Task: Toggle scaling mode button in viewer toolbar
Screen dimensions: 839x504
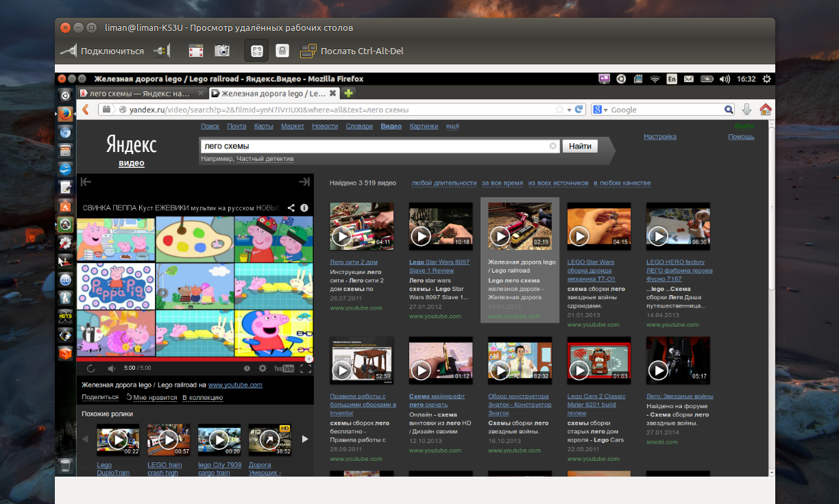Action: pyautogui.click(x=257, y=51)
